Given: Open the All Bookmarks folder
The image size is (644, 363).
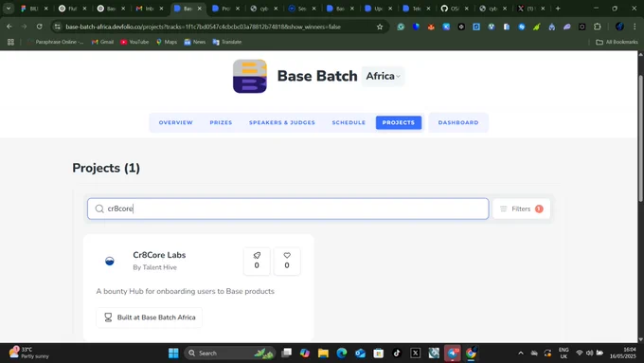Looking at the screenshot, I should (617, 42).
